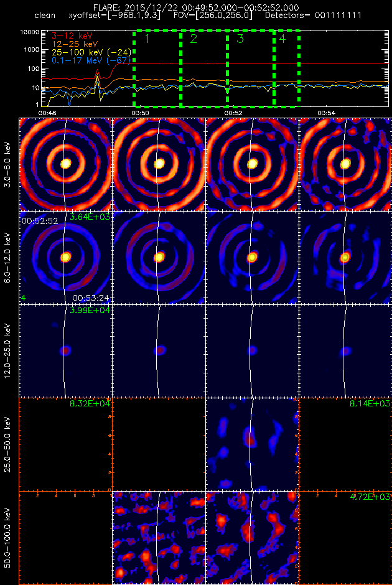Open the 6.0-12.0 keV image for interval 4
This screenshot has width=392, height=585.
tap(345, 258)
